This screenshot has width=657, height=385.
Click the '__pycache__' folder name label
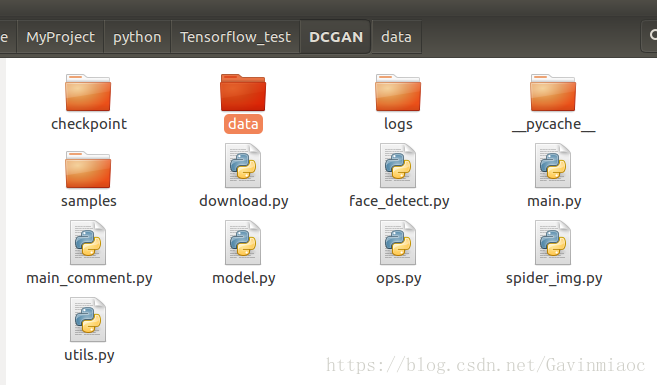[x=554, y=124]
